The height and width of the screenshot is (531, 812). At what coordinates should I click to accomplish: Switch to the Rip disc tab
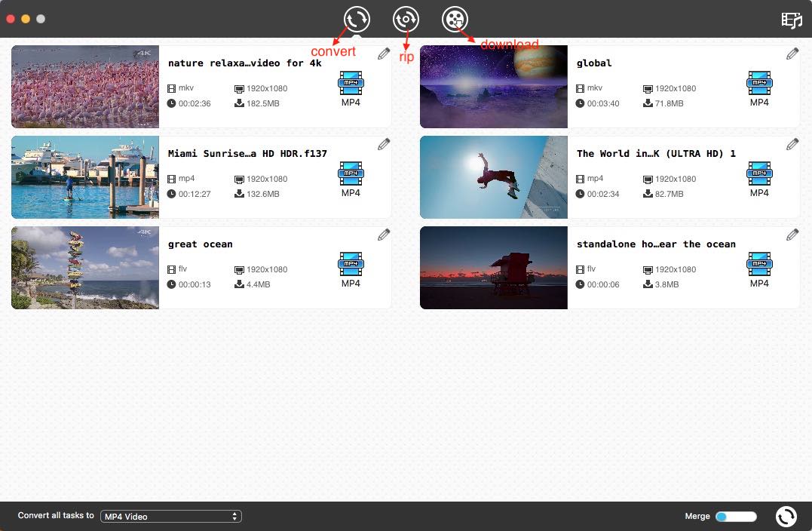pyautogui.click(x=406, y=19)
